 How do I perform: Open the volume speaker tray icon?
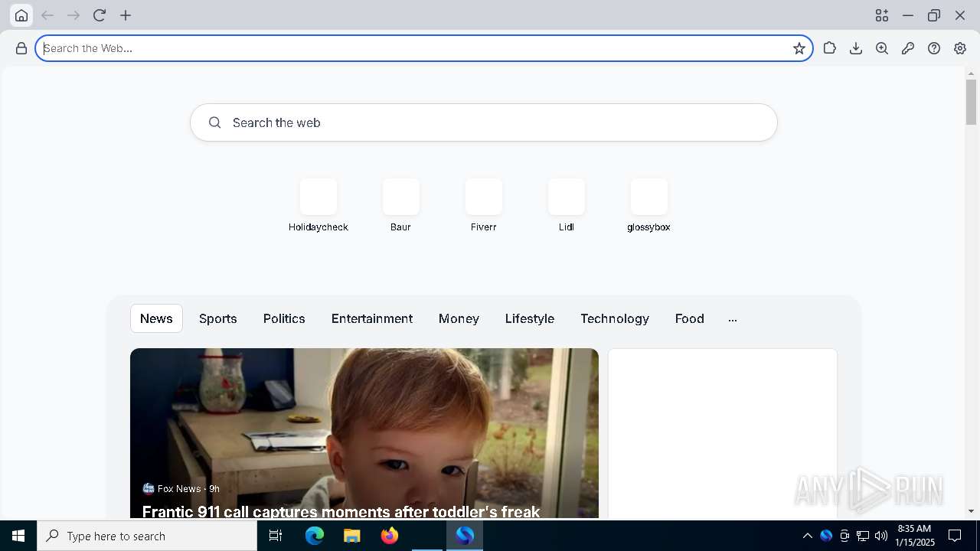click(x=881, y=536)
